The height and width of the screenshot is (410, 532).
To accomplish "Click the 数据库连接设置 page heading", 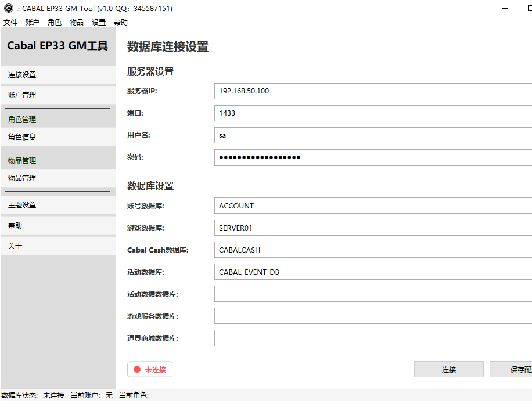I will click(x=168, y=47).
